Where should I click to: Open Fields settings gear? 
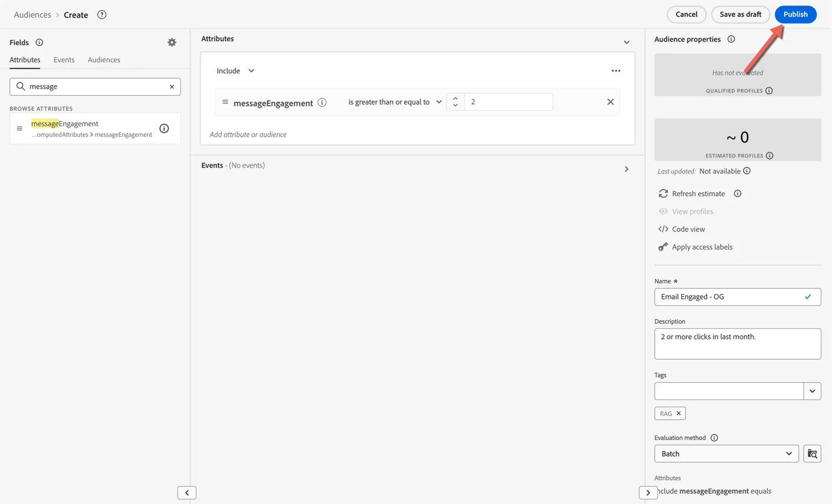click(172, 42)
